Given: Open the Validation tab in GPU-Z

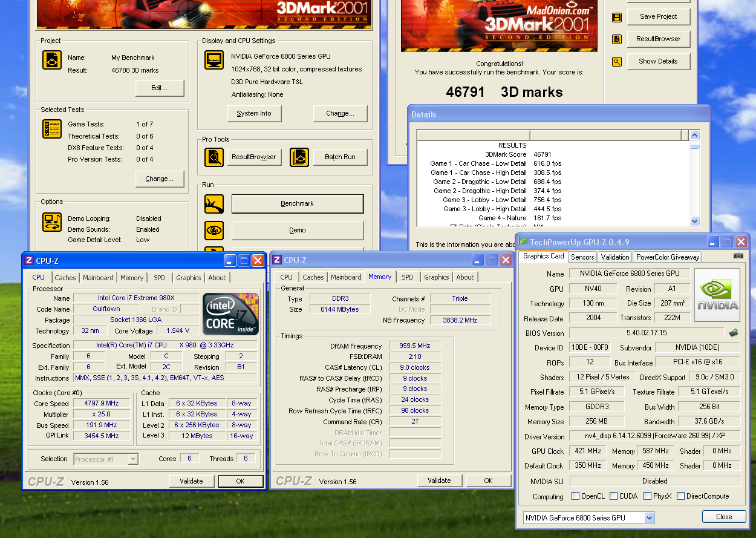Looking at the screenshot, I should coord(615,257).
